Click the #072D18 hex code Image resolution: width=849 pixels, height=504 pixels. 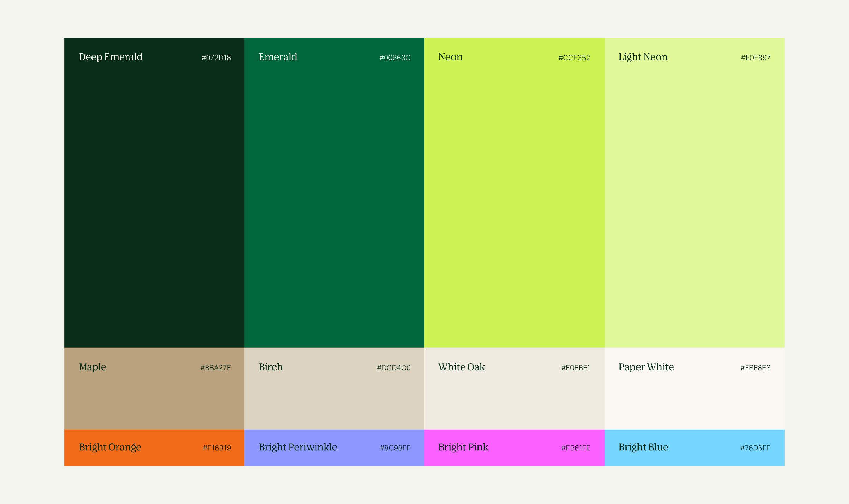tap(216, 58)
